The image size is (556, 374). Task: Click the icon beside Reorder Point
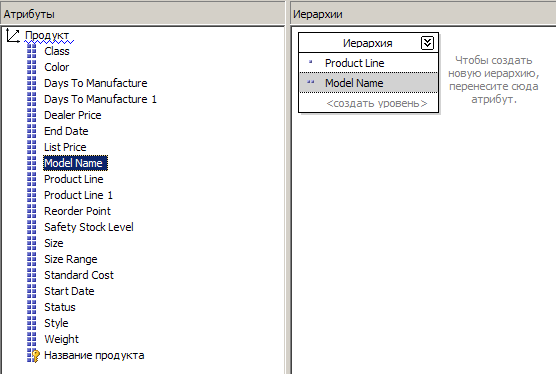(32, 211)
